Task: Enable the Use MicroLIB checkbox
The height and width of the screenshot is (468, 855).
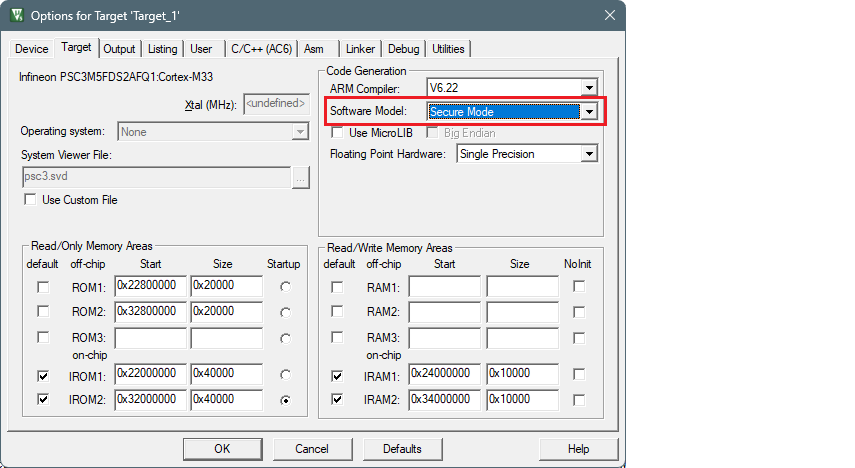Action: 337,133
